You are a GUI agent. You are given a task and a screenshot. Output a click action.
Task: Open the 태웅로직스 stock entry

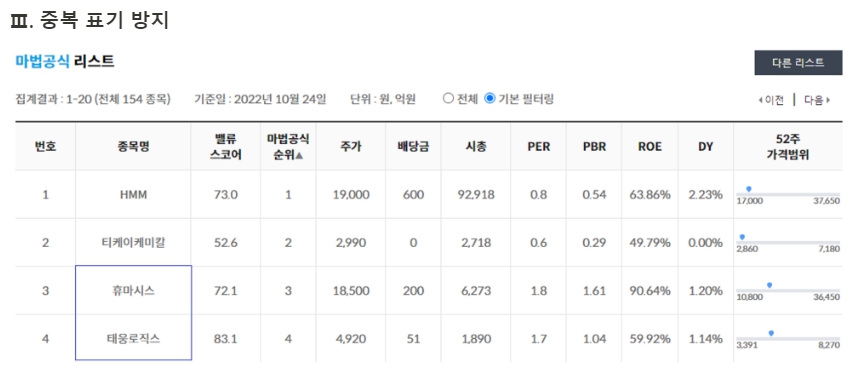[x=133, y=338]
